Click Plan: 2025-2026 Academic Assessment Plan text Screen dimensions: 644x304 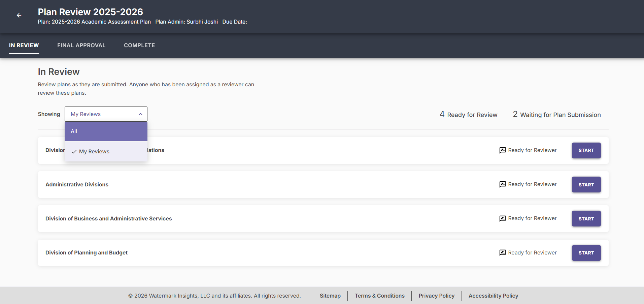[94, 22]
